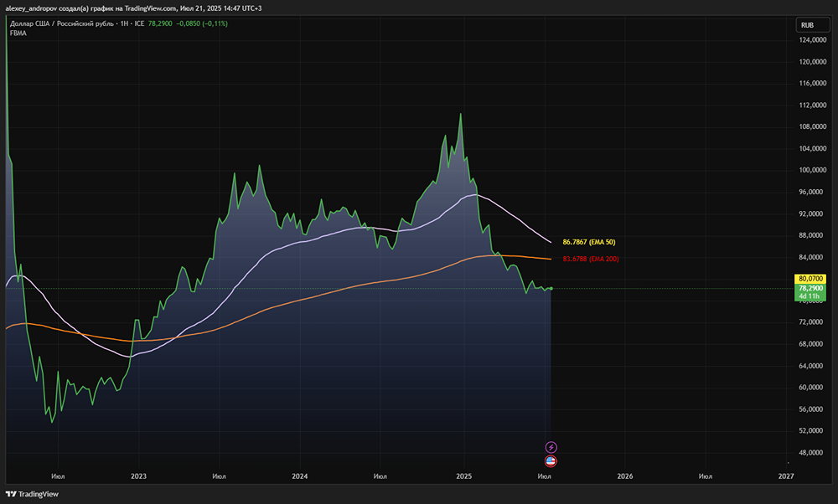Click the 2024 time axis label
The image size is (838, 504).
point(300,476)
